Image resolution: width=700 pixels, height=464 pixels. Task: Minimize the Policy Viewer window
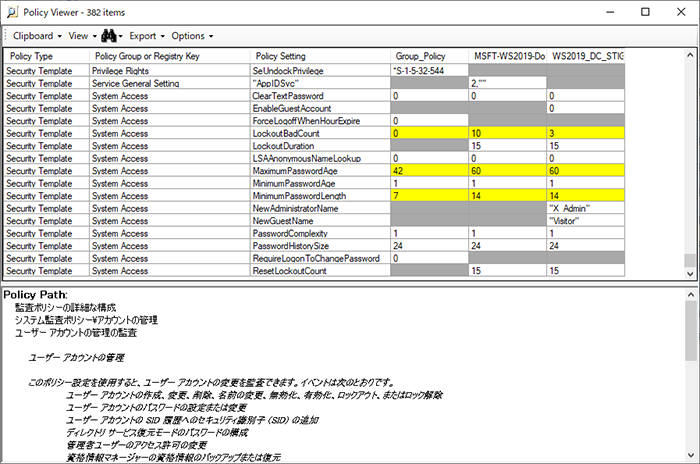[x=599, y=11]
